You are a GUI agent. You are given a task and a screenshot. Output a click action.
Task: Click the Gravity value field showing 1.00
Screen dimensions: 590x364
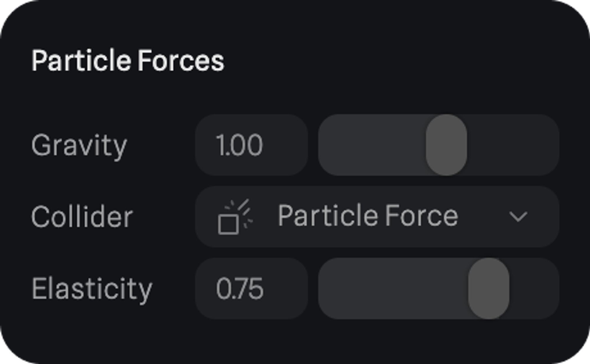pyautogui.click(x=251, y=145)
